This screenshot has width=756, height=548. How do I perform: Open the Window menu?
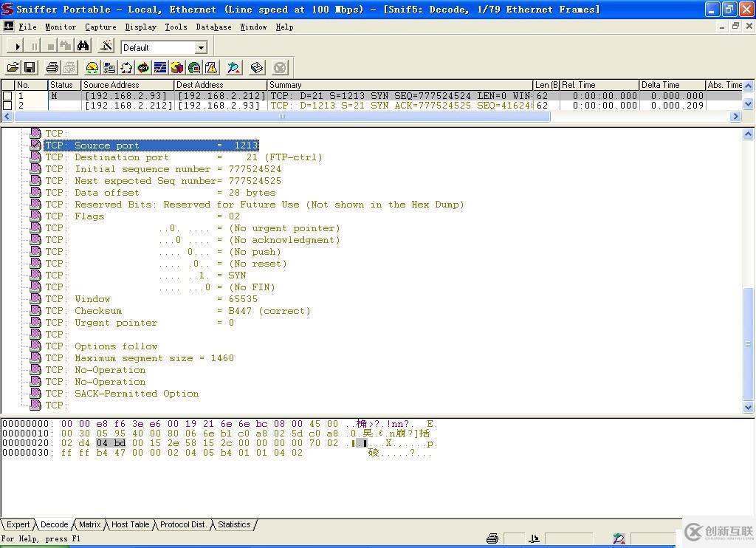click(254, 27)
